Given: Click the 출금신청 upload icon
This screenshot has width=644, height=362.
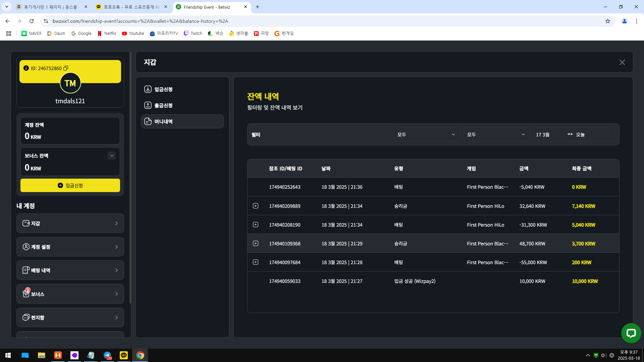Looking at the screenshot, I should tap(148, 105).
